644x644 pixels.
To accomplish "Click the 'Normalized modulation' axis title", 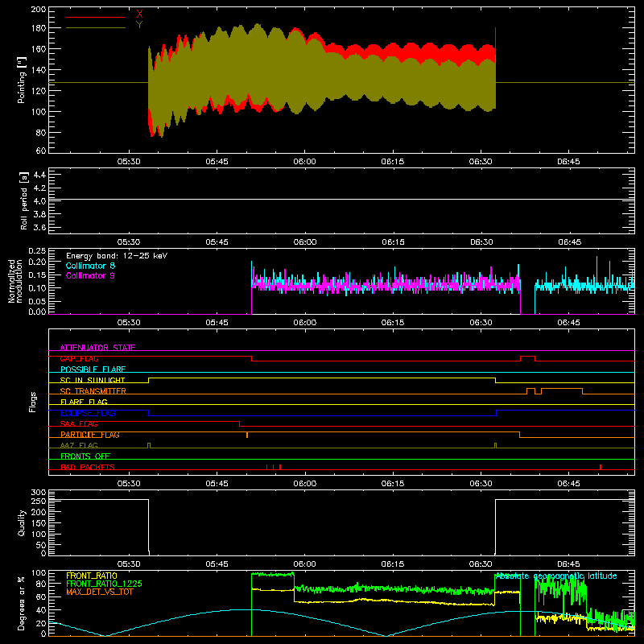I will coord(16,281).
